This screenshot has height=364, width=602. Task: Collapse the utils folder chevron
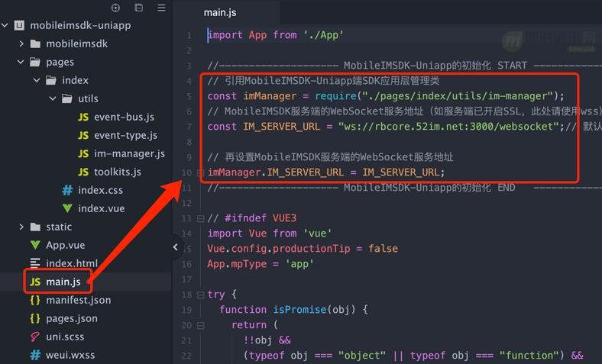(53, 98)
